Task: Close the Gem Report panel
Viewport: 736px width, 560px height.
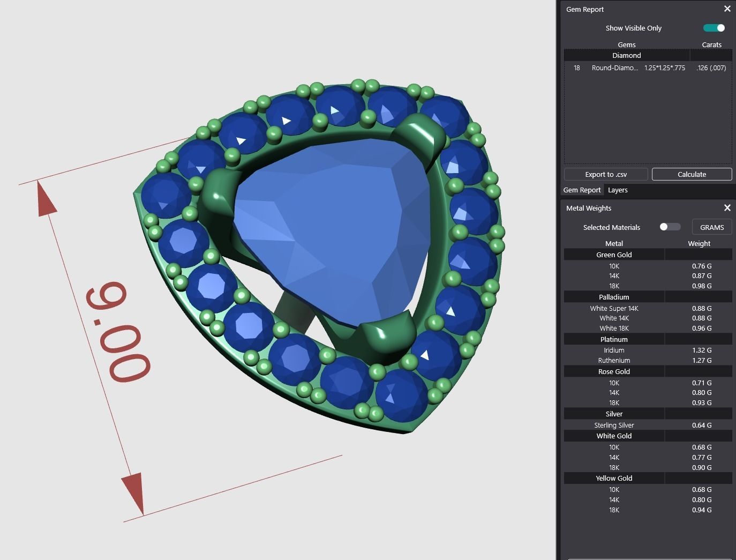Action: click(x=727, y=9)
